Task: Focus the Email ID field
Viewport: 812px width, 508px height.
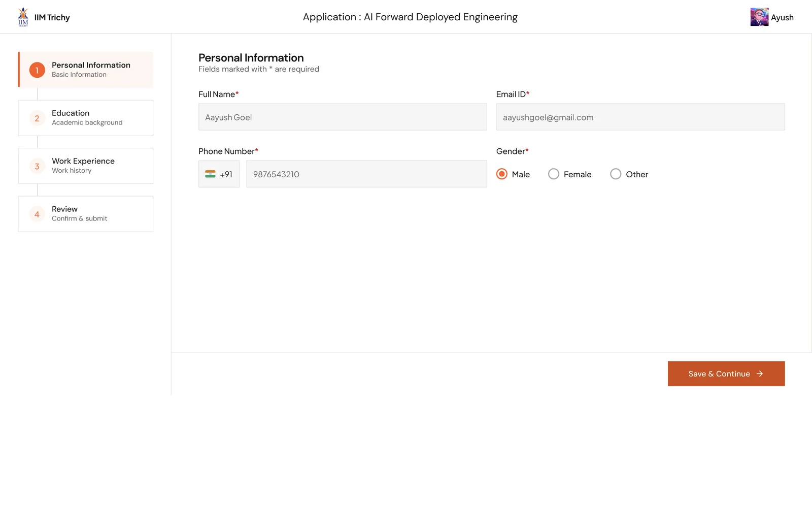Action: (640, 117)
